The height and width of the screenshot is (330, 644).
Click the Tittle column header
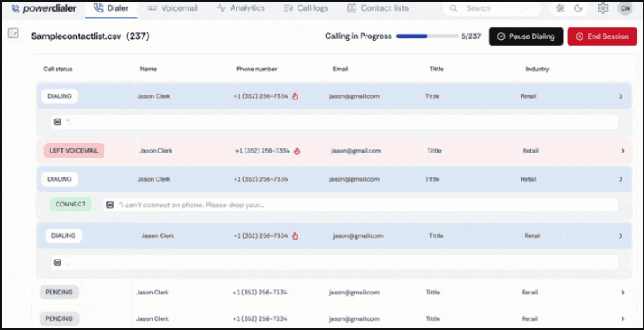(436, 69)
